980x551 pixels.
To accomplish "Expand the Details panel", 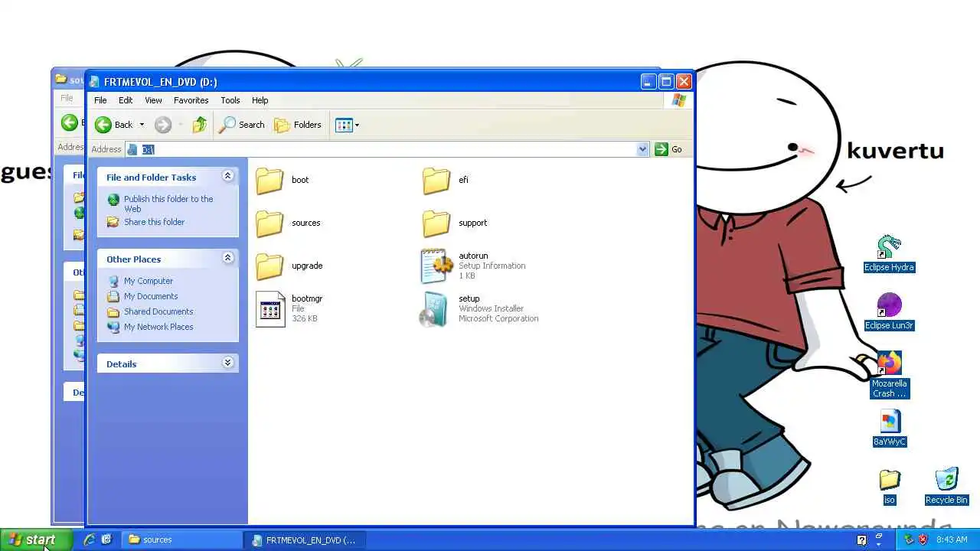I will coord(227,363).
